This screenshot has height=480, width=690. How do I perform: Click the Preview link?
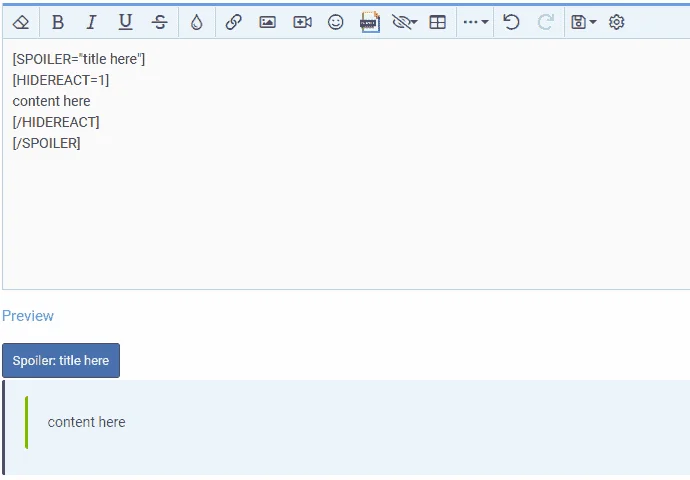pos(28,316)
